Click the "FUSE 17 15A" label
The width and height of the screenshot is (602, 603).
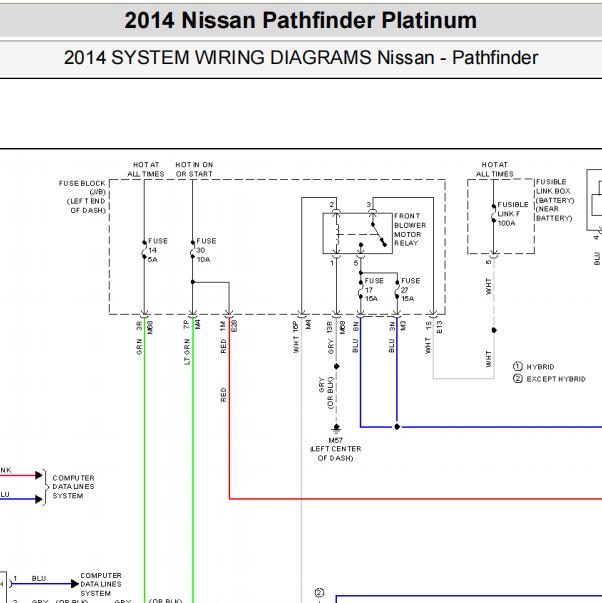click(373, 290)
